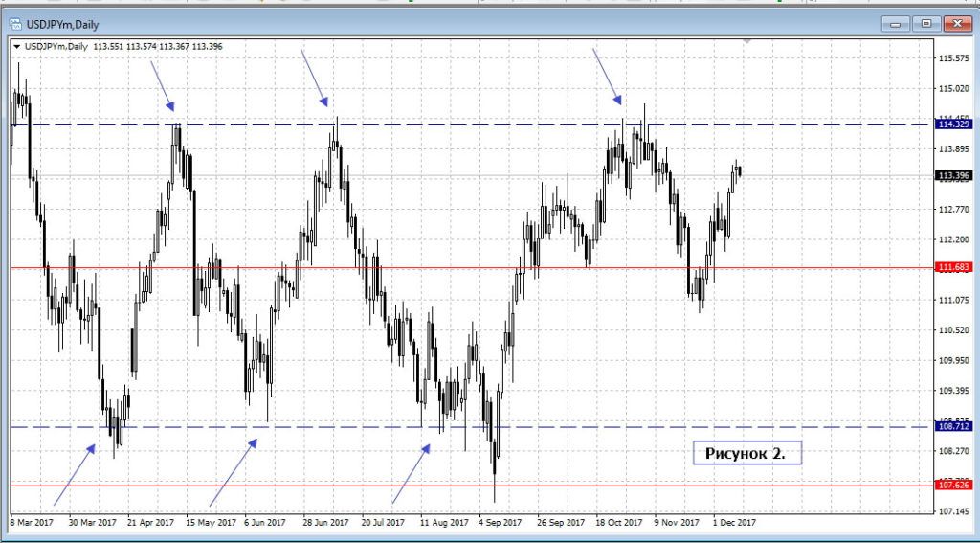Viewport: 980px width, 543px height.
Task: Select the 114.329 blue price label
Action: click(953, 124)
